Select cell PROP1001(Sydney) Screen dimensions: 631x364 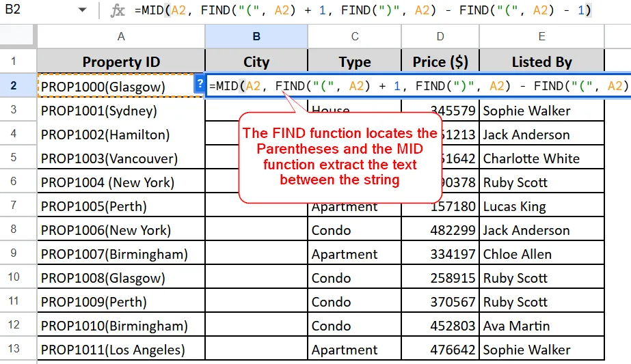(x=121, y=110)
